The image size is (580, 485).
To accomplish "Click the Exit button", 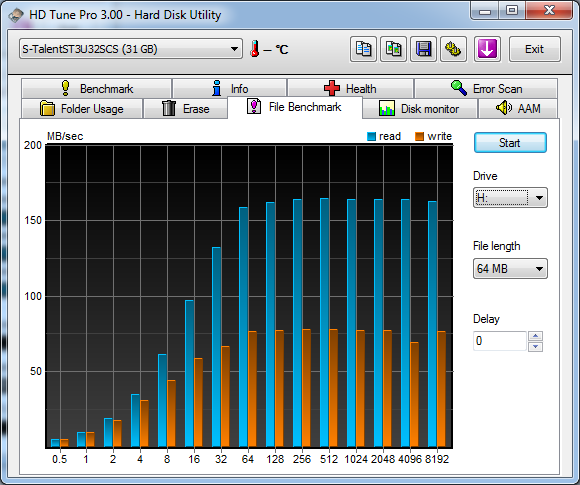I will pos(535,49).
